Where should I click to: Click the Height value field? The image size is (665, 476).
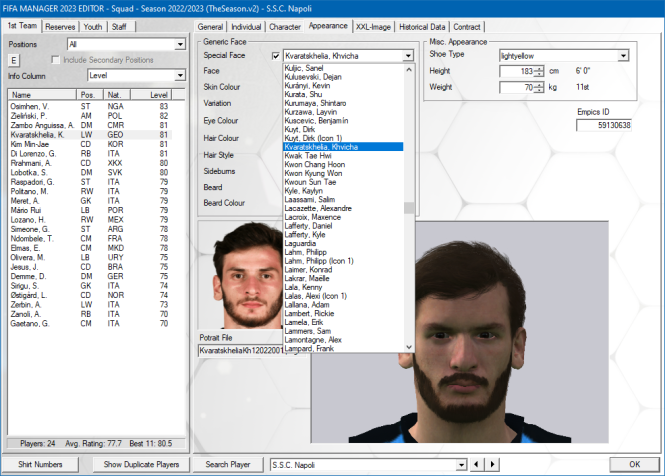tap(517, 71)
